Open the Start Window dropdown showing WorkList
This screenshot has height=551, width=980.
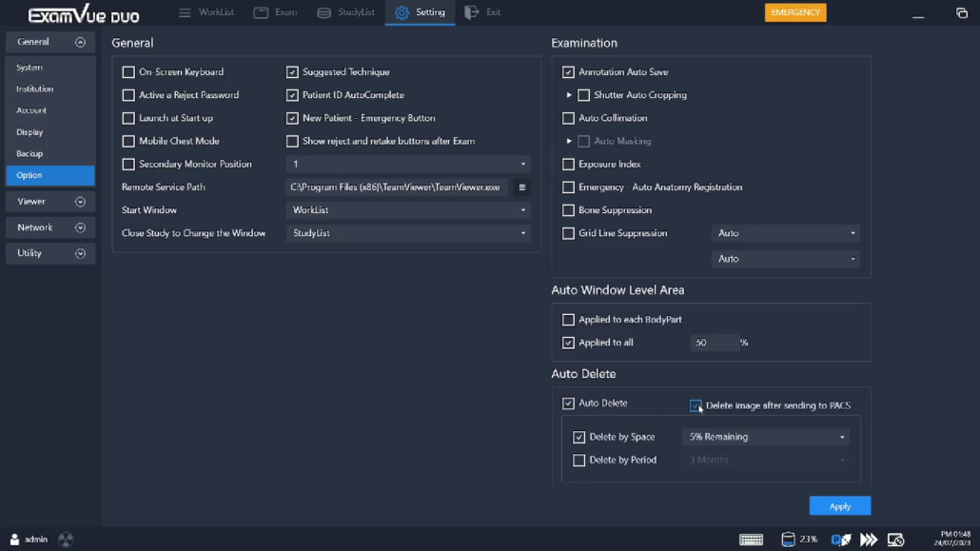[x=407, y=209]
